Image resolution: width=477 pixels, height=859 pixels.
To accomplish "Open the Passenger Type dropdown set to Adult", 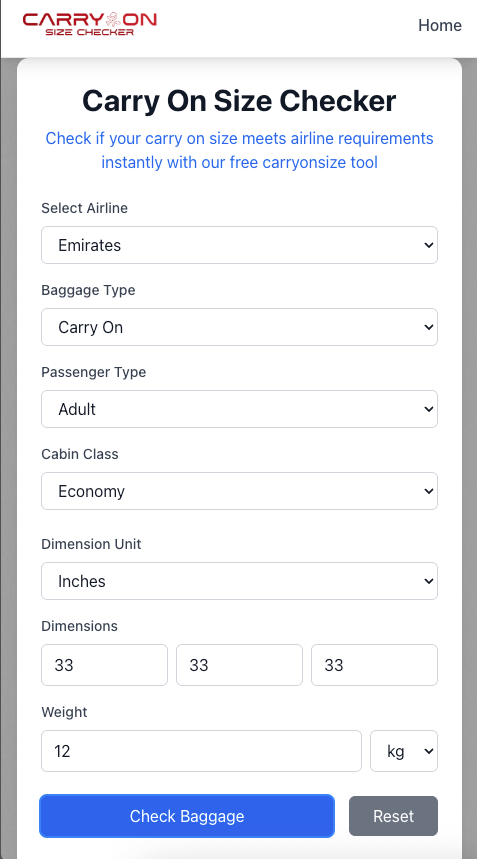I will tap(239, 409).
